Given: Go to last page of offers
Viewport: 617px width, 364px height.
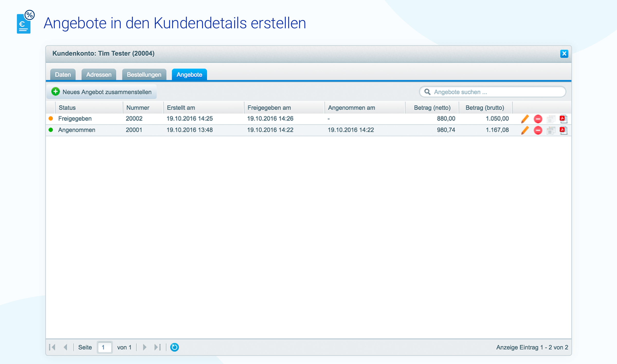Looking at the screenshot, I should pyautogui.click(x=157, y=347).
